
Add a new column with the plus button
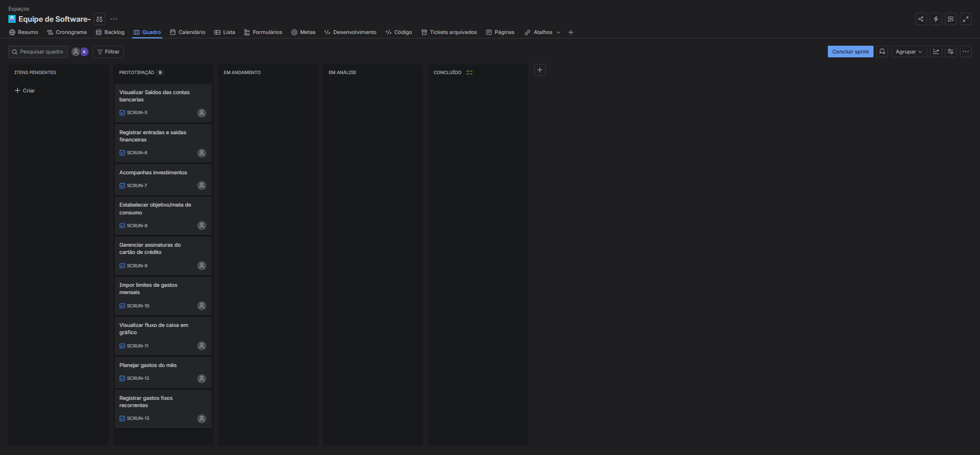(x=540, y=70)
